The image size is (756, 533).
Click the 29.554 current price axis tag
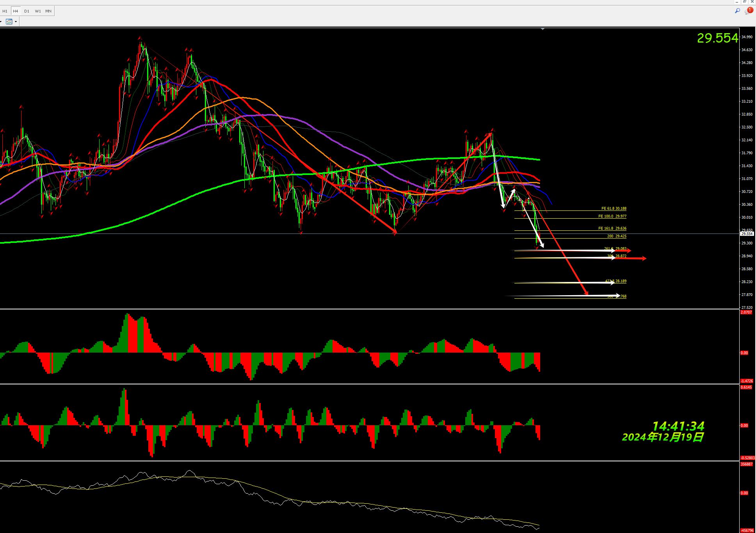point(747,234)
